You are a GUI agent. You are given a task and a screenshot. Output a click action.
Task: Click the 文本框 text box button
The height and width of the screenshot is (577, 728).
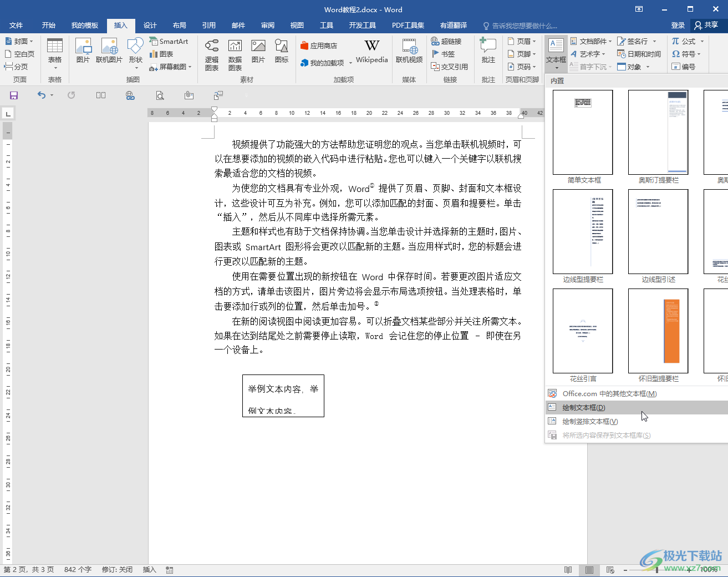[556, 54]
